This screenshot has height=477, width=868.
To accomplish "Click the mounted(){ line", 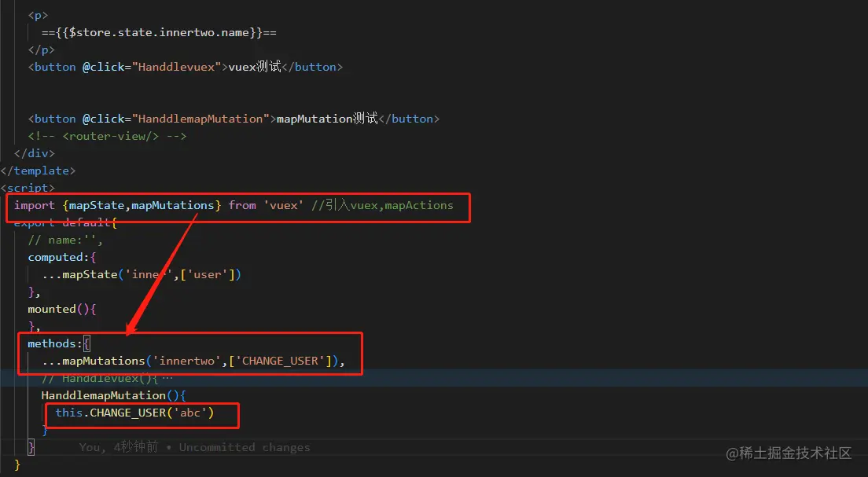I will (62, 309).
